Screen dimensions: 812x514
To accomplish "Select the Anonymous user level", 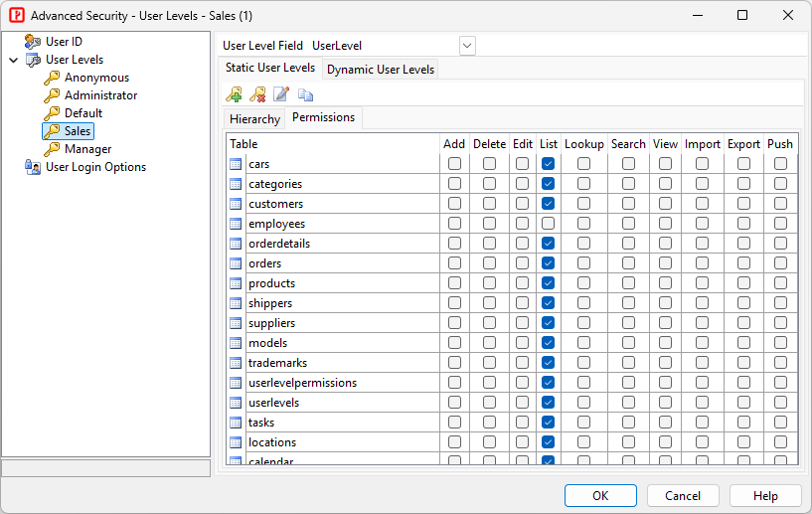I will point(96,78).
